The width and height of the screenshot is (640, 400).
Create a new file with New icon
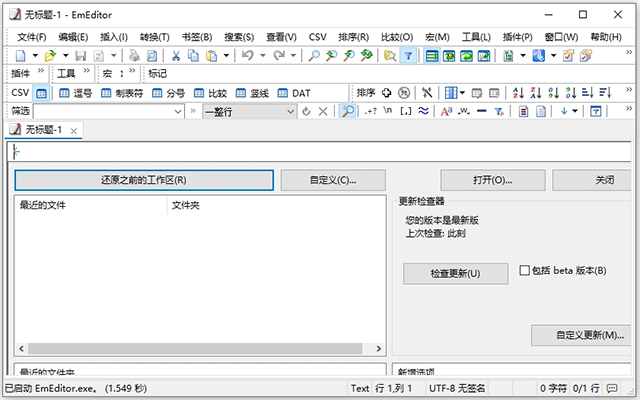click(x=20, y=56)
